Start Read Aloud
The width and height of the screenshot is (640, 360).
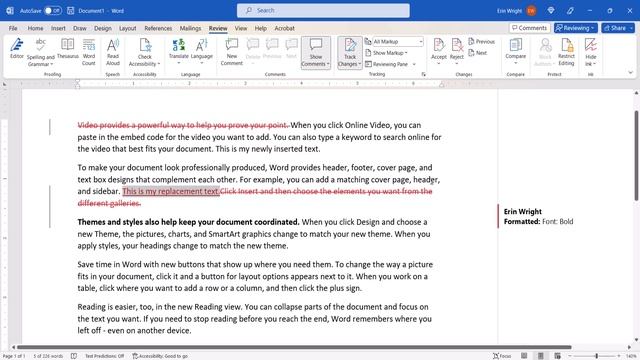pos(113,52)
